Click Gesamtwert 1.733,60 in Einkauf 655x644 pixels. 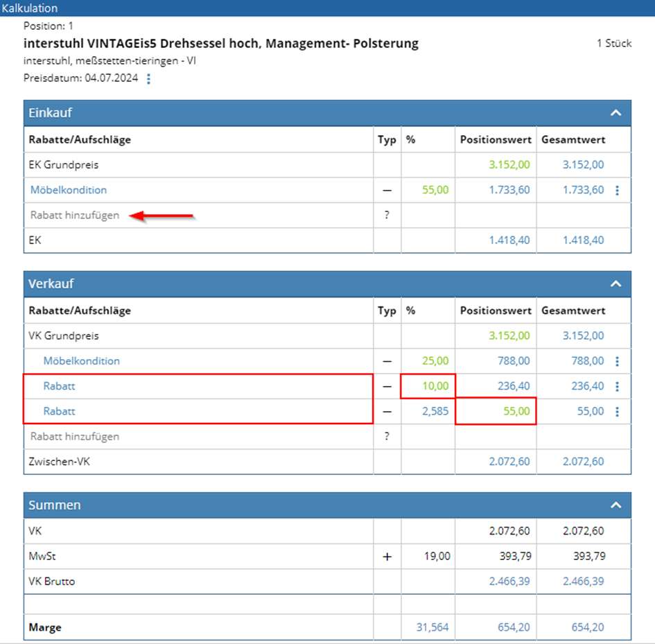click(x=583, y=190)
